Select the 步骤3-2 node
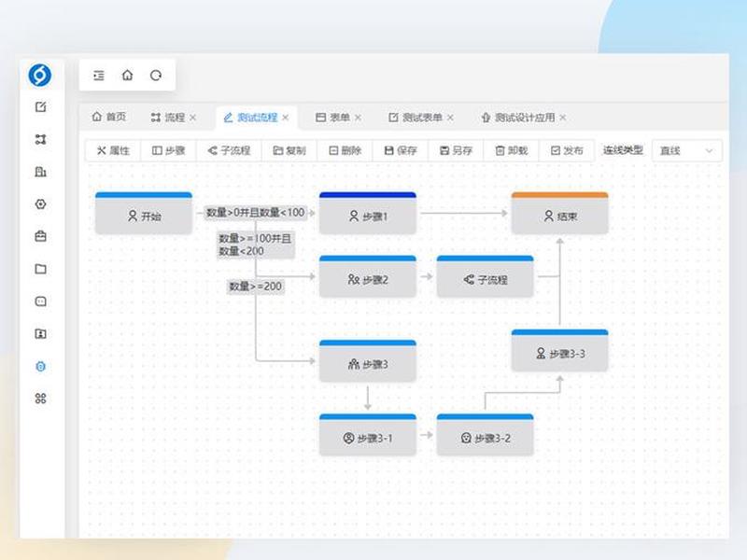The image size is (747, 560). (x=485, y=435)
